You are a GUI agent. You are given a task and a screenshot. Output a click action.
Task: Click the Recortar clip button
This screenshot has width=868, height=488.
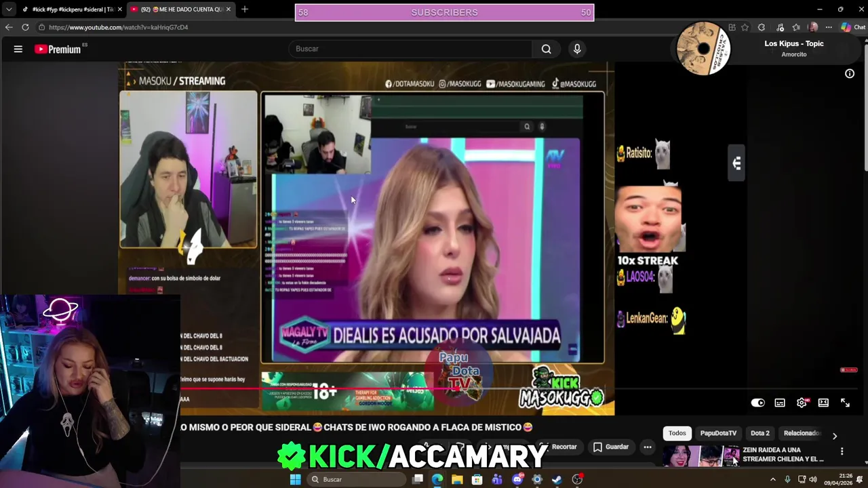558,447
